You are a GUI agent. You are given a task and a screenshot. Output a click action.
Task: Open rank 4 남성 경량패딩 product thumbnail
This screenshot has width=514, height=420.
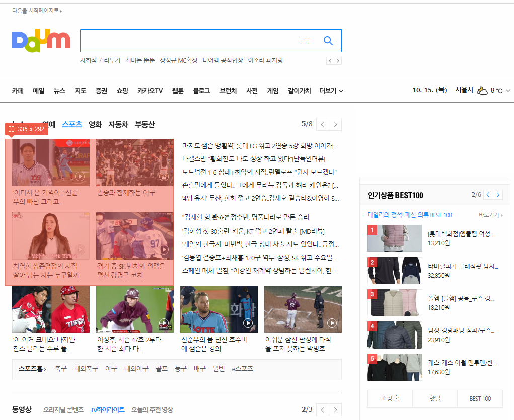(395, 335)
